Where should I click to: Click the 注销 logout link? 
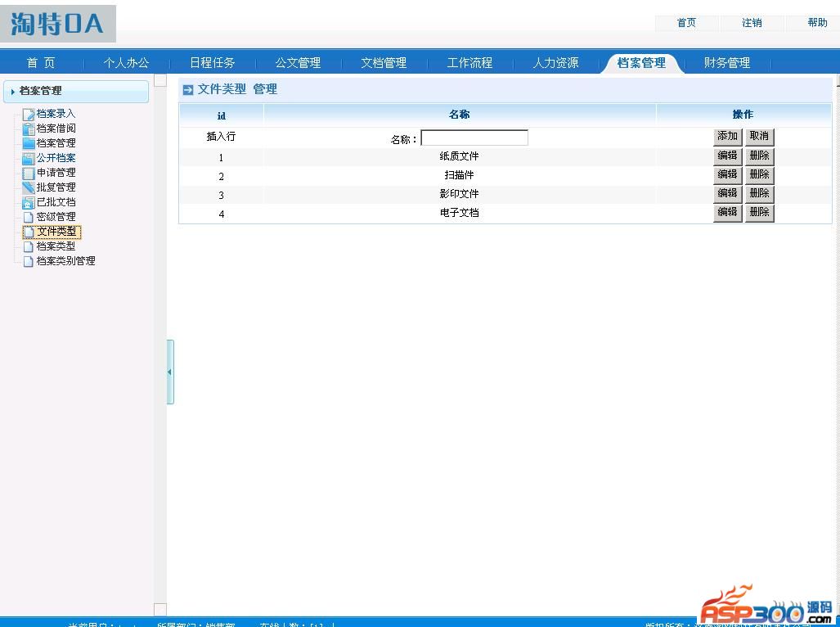[752, 22]
